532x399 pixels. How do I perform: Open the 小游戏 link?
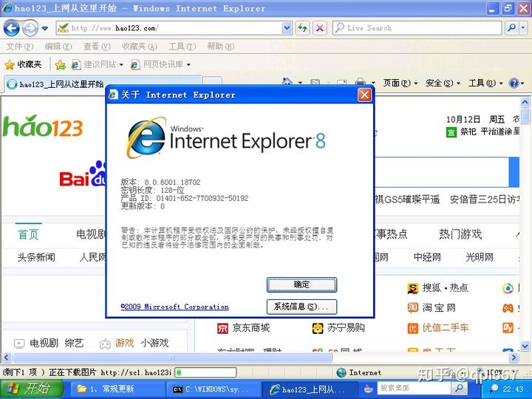click(154, 344)
